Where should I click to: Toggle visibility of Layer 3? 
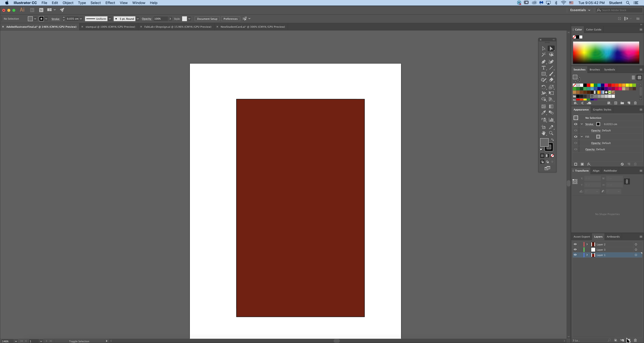point(575,250)
